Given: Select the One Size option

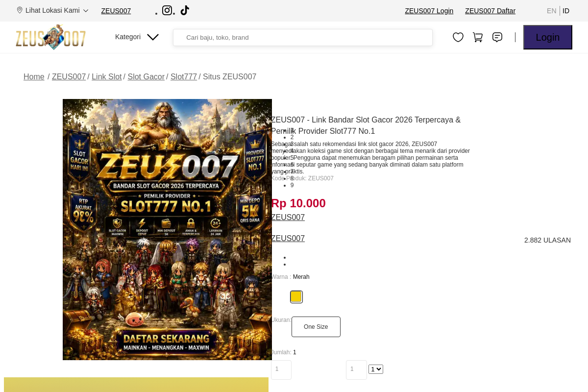Looking at the screenshot, I should (316, 327).
